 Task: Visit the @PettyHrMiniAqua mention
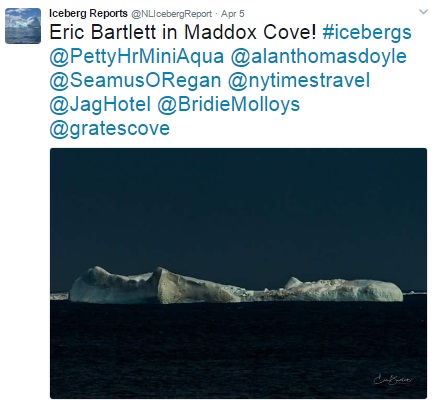(137, 57)
